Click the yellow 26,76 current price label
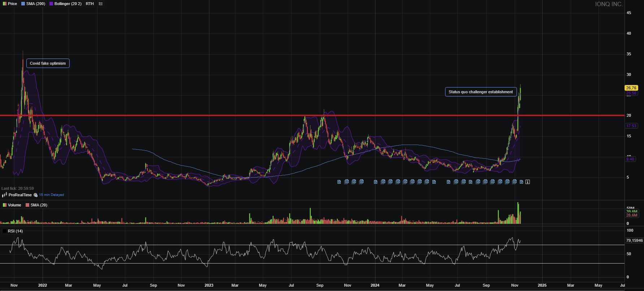This screenshot has width=644, height=291. [x=631, y=88]
